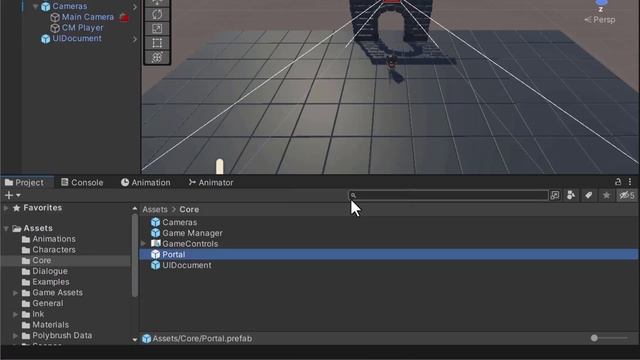
Task: Select the Scale tool in scene toolbar
Action: tap(157, 29)
